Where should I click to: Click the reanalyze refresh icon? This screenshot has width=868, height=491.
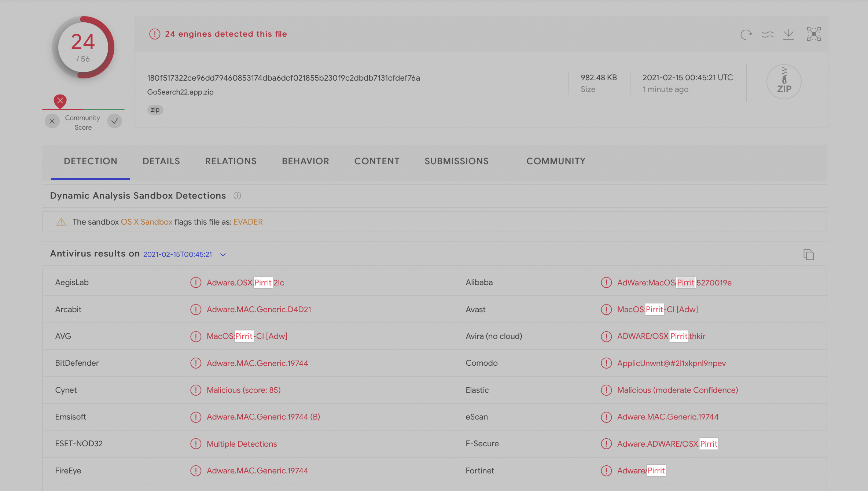pos(746,34)
